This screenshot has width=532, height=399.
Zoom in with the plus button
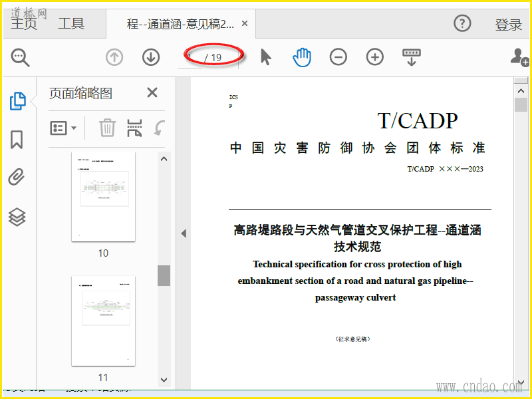tap(375, 57)
